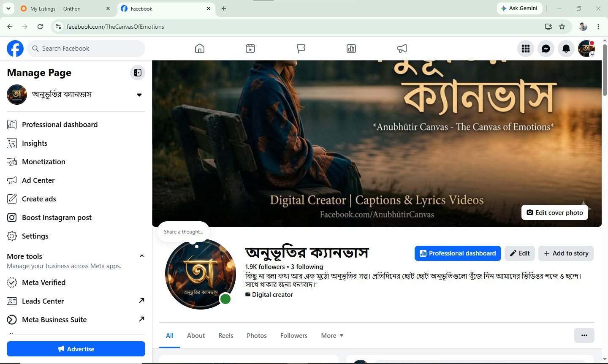Open the Messenger icon
Image resolution: width=608 pixels, height=364 pixels.
click(x=546, y=49)
